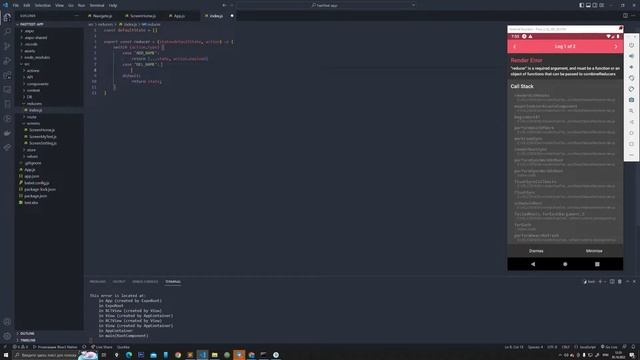The image size is (640, 360).
Task: Expand the node_modules folder
Action: [37, 58]
